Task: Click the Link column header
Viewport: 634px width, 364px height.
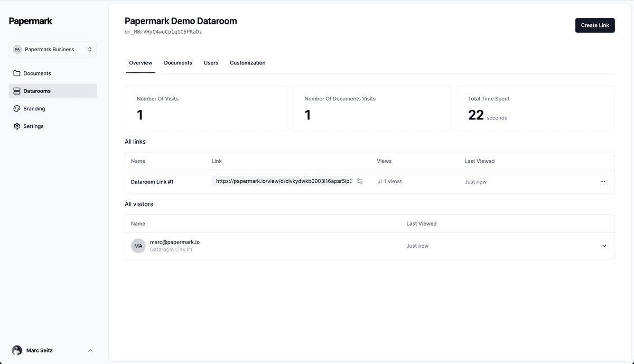Action: (x=217, y=161)
